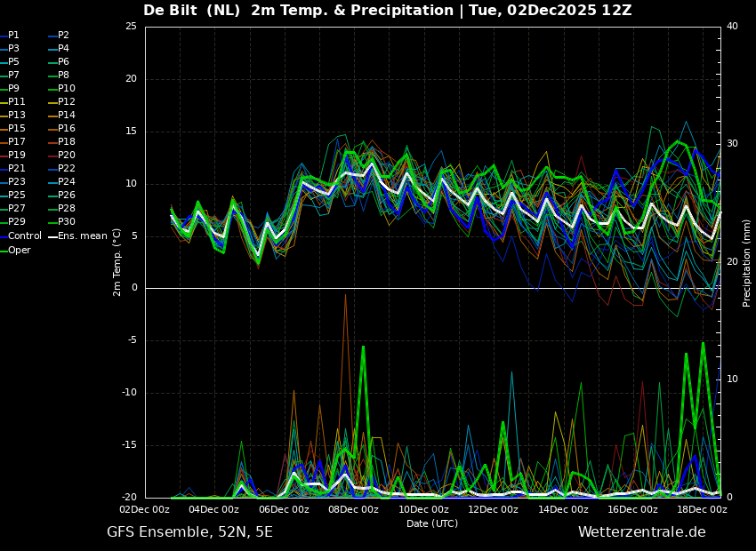Click the 2m Temp. (°C) axis label
This screenshot has width=756, height=551.
(x=117, y=261)
